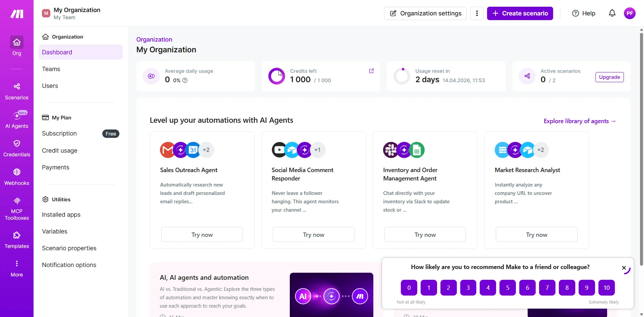Viewport: 644px width, 317px height.
Task: Click the Active scenarios share icon
Action: [527, 76]
